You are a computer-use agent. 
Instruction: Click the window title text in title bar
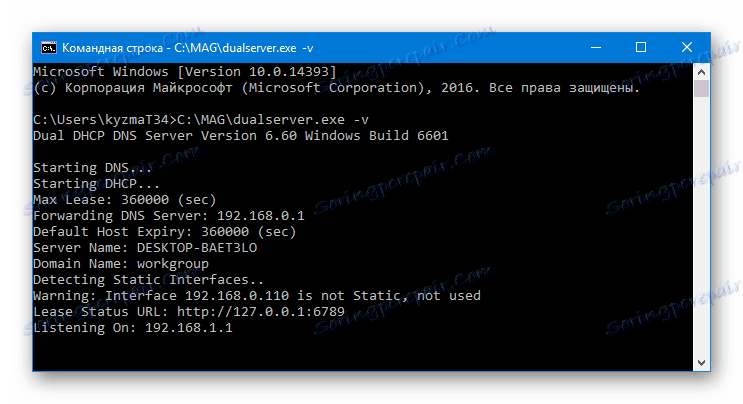184,46
